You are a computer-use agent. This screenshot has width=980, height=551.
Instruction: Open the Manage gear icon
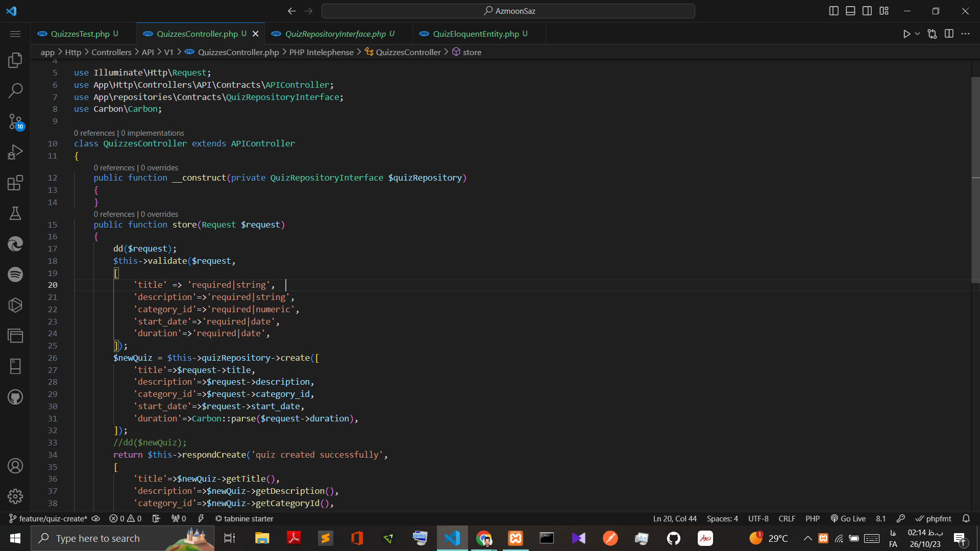point(15,496)
